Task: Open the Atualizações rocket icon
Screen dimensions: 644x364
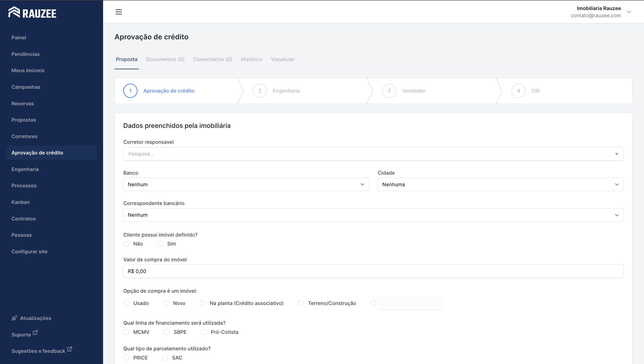Action: coord(14,318)
